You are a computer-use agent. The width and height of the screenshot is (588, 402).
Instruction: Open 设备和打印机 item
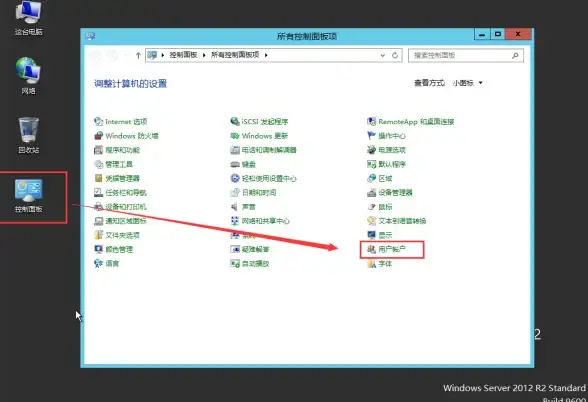pos(120,207)
